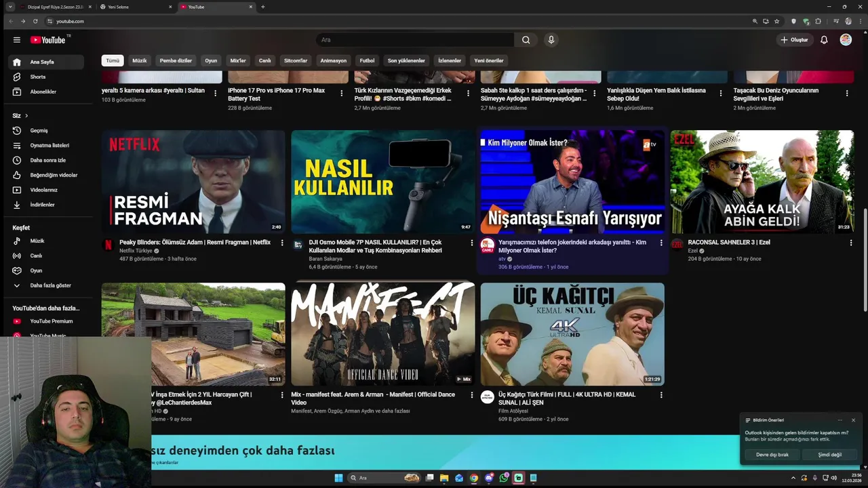Screen dimensions: 868x488
Task: Click the Oluştur create button
Action: pyautogui.click(x=794, y=40)
